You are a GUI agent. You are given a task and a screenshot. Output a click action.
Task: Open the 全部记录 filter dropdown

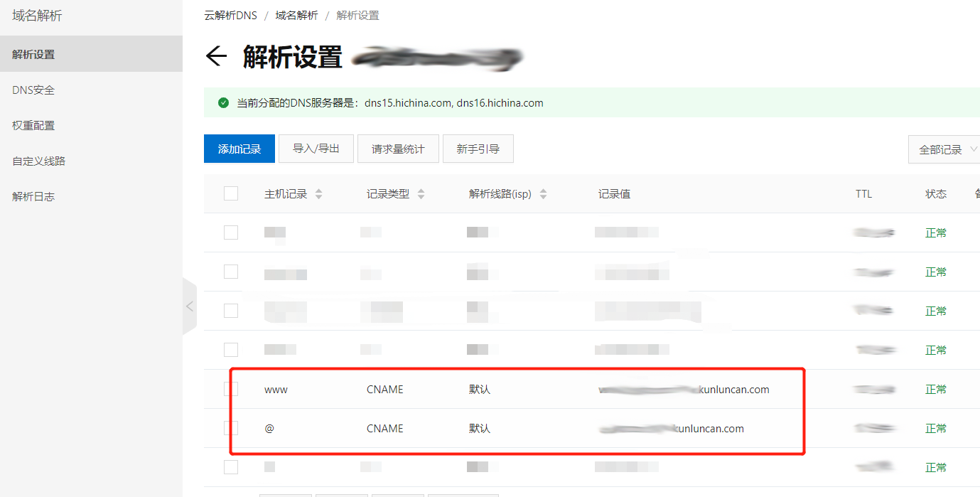(x=945, y=149)
